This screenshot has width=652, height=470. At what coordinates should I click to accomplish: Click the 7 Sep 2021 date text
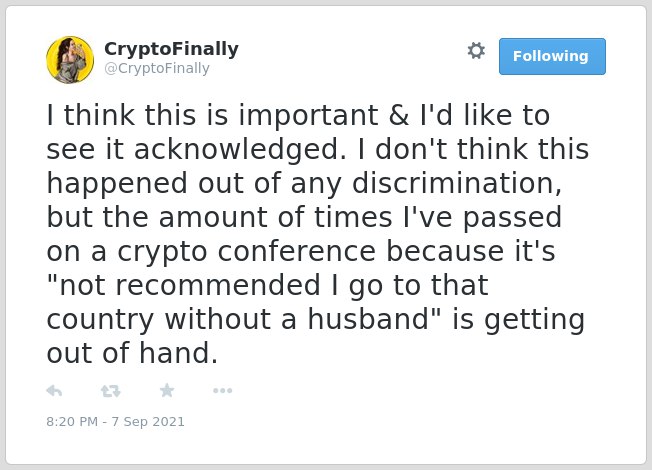tap(148, 421)
